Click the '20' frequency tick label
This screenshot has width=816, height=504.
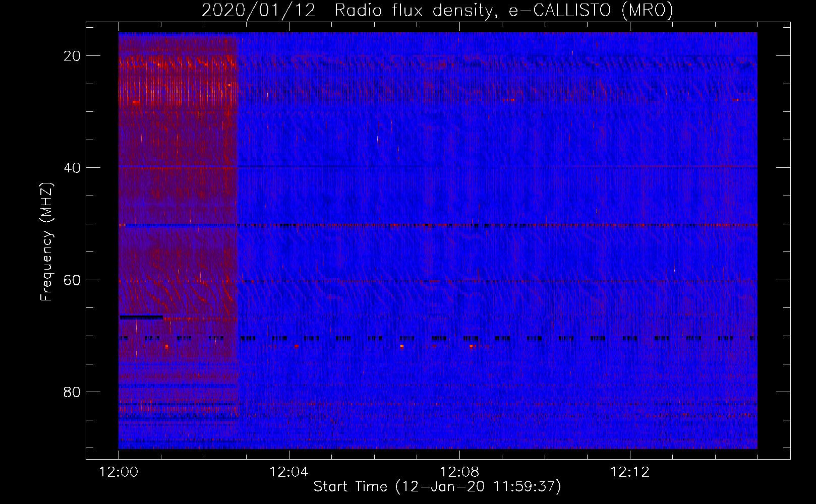pos(73,56)
